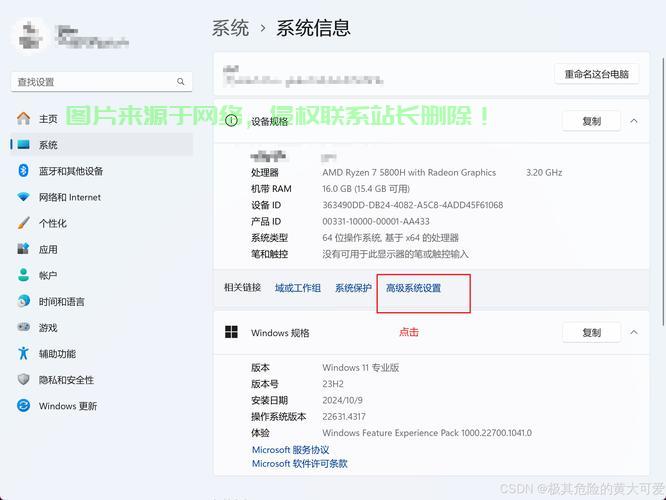Image resolution: width=666 pixels, height=500 pixels.
Task: Click the Gaming controller icon
Action: (x=23, y=327)
